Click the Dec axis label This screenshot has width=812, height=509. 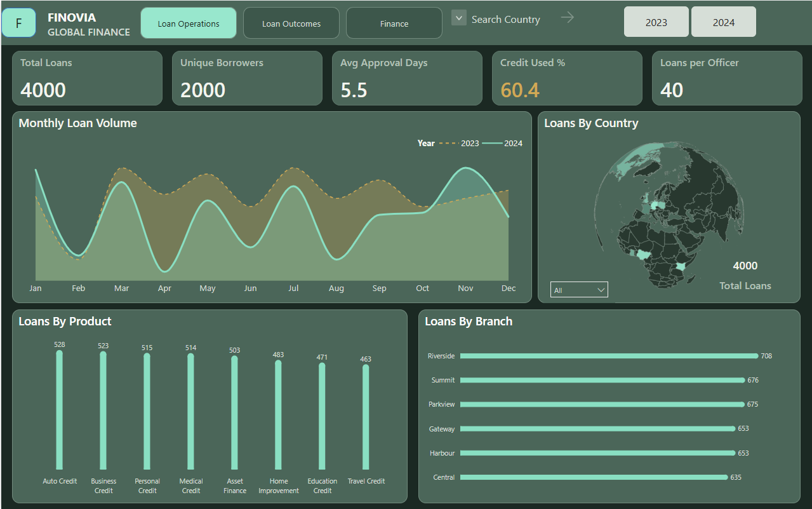[x=509, y=288]
